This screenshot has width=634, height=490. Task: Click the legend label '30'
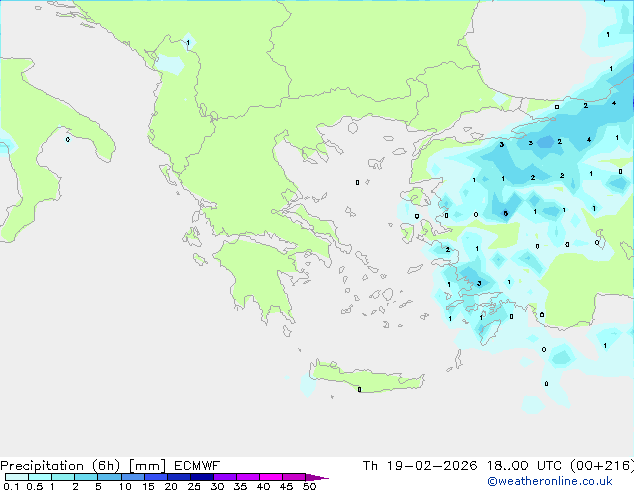(217, 486)
